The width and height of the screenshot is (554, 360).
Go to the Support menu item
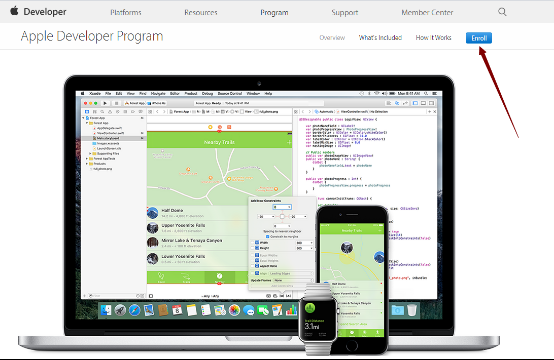tap(344, 12)
